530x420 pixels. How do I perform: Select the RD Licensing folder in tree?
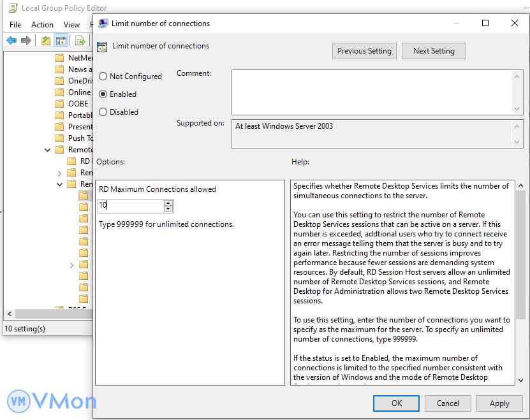click(x=80, y=161)
